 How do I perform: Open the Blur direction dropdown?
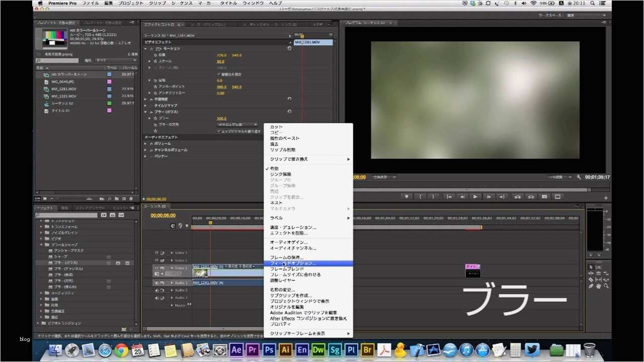point(237,124)
